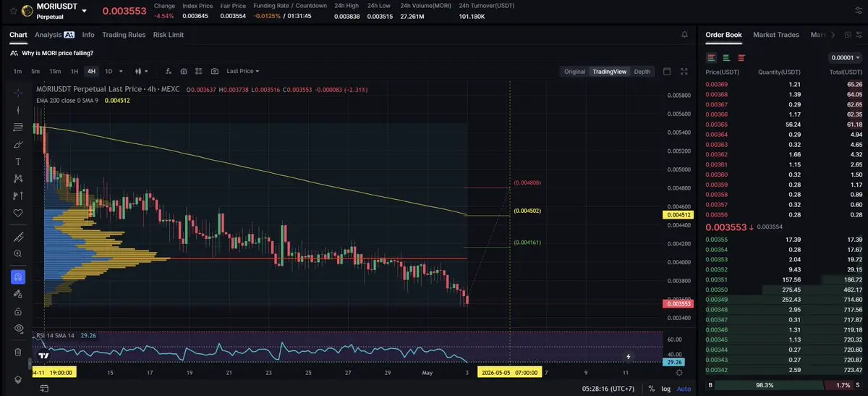This screenshot has width=868, height=396.
Task: Click the trash icon to remove drawings
Action: click(x=18, y=352)
